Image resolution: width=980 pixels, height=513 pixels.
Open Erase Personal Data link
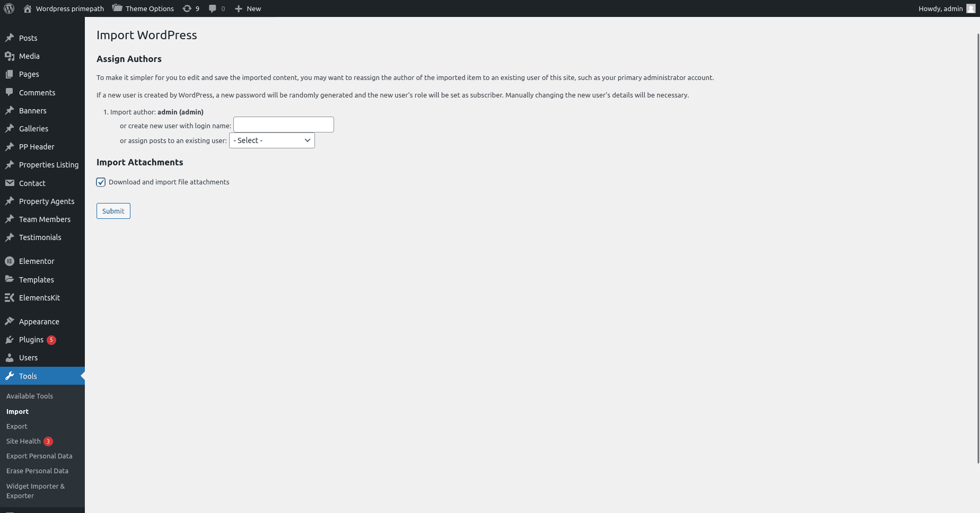[x=37, y=471]
